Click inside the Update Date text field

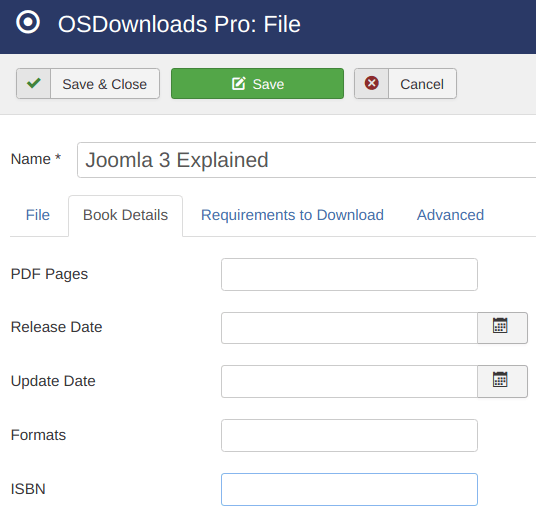349,381
